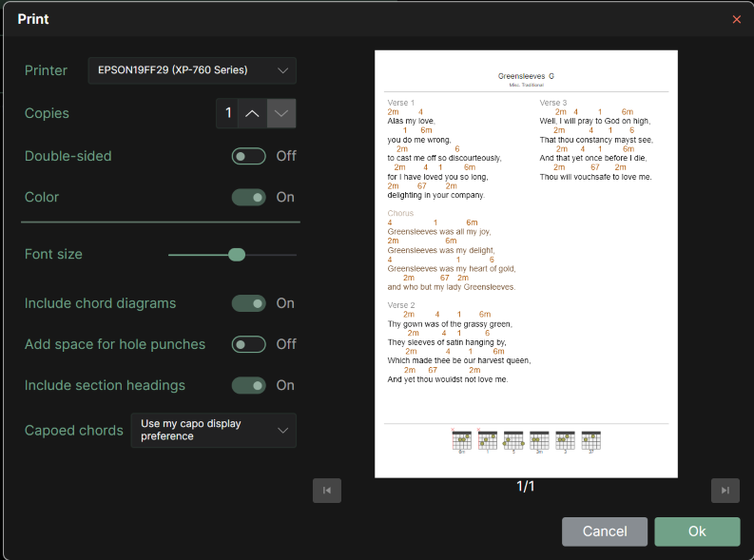Increase the number of copies
Viewport: 754px width, 560px height.
point(252,113)
